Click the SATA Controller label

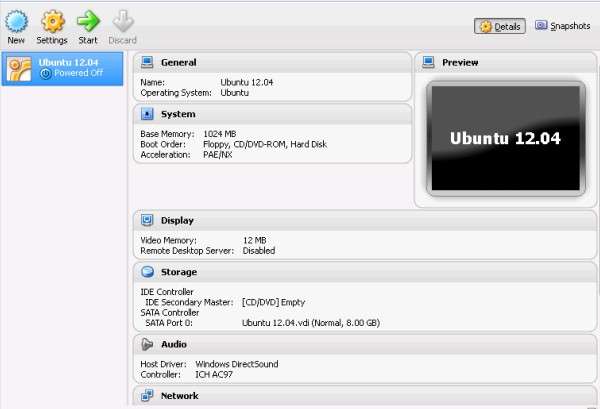[170, 313]
